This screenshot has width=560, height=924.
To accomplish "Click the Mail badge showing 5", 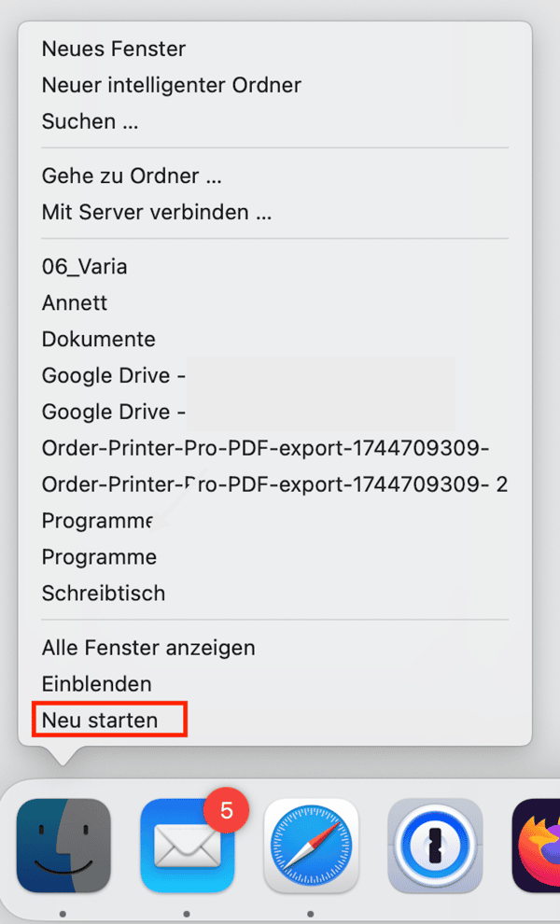I will pos(227,811).
